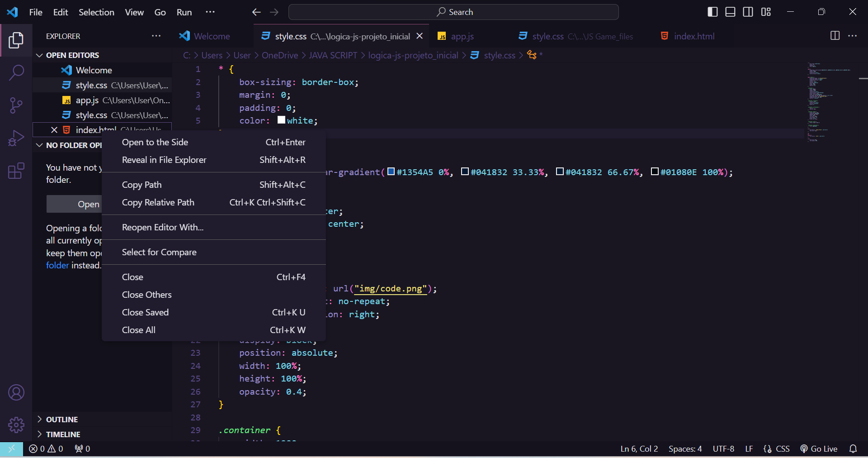Open the Manage gear icon
The image size is (868, 458).
coord(16,425)
